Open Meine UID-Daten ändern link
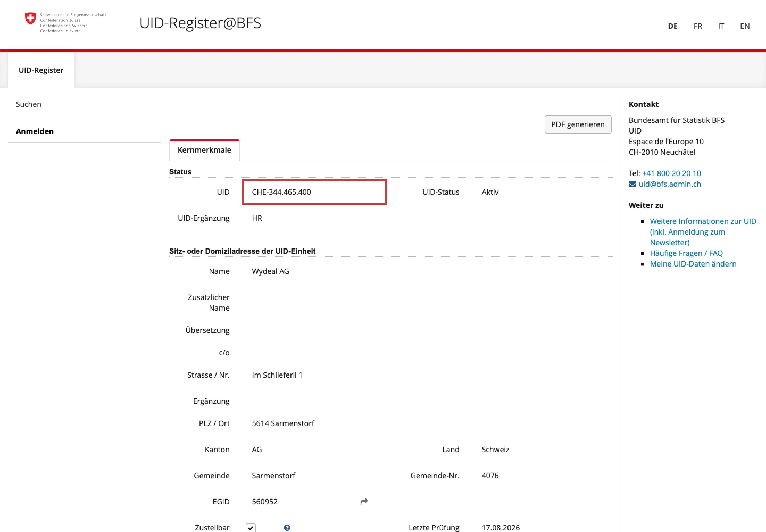Screen dimensions: 766x532 click(x=693, y=264)
